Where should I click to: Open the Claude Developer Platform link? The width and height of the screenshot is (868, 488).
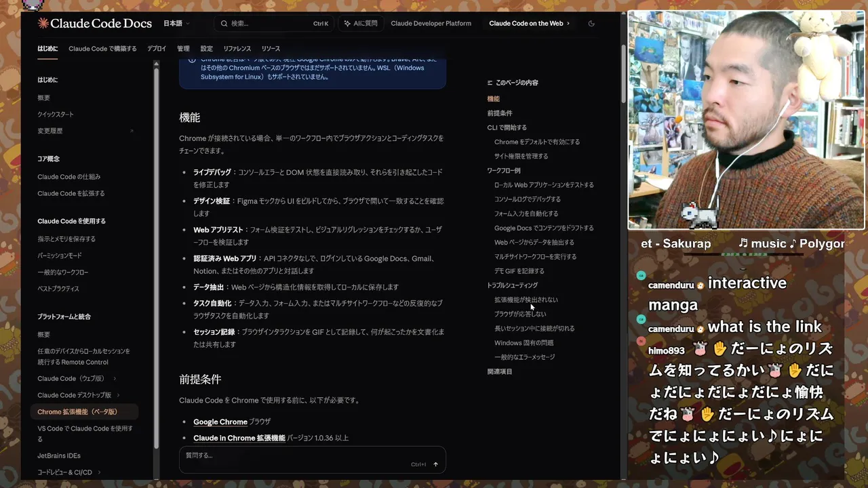click(x=431, y=23)
